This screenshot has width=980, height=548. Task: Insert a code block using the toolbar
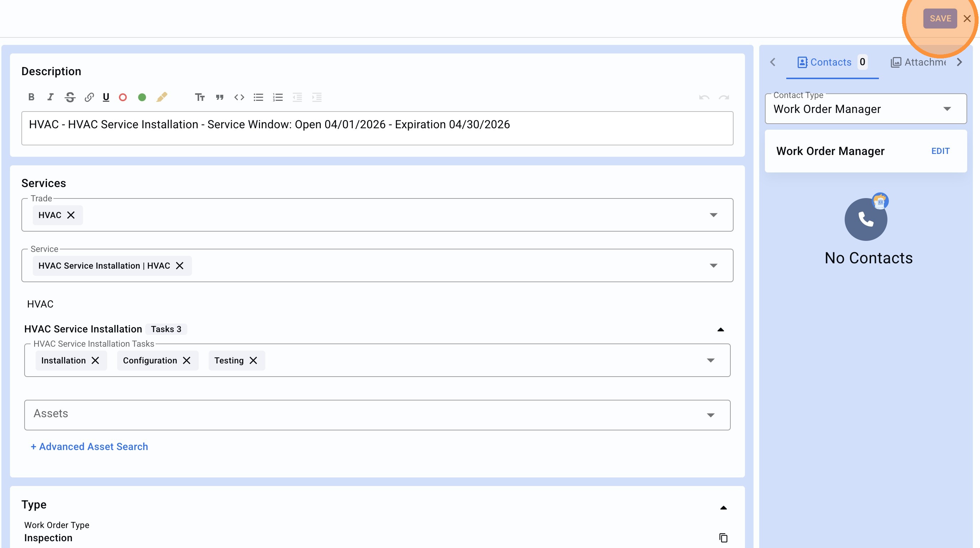point(239,97)
